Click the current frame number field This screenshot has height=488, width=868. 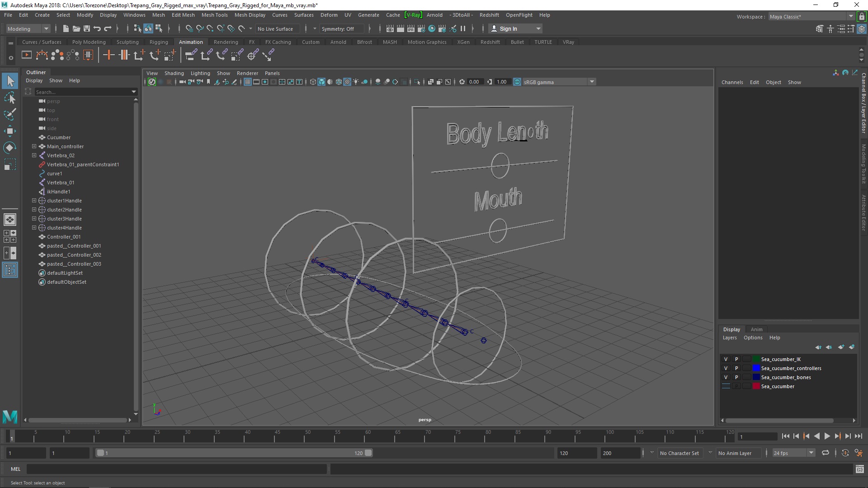757,436
